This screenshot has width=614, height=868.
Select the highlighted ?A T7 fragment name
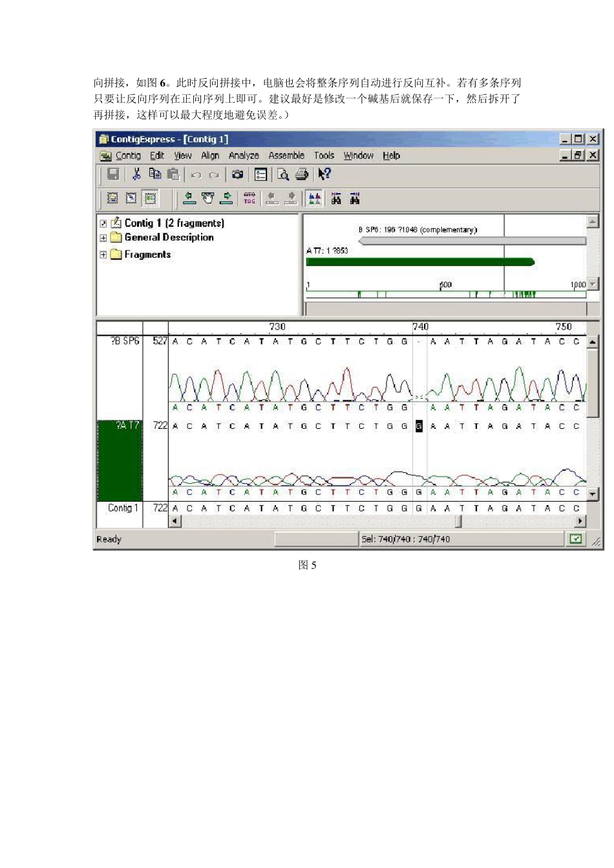128,425
